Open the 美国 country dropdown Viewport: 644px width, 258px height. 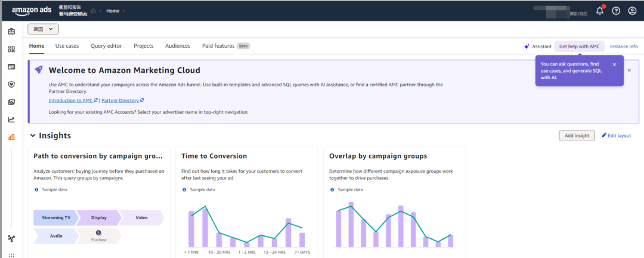(x=44, y=29)
